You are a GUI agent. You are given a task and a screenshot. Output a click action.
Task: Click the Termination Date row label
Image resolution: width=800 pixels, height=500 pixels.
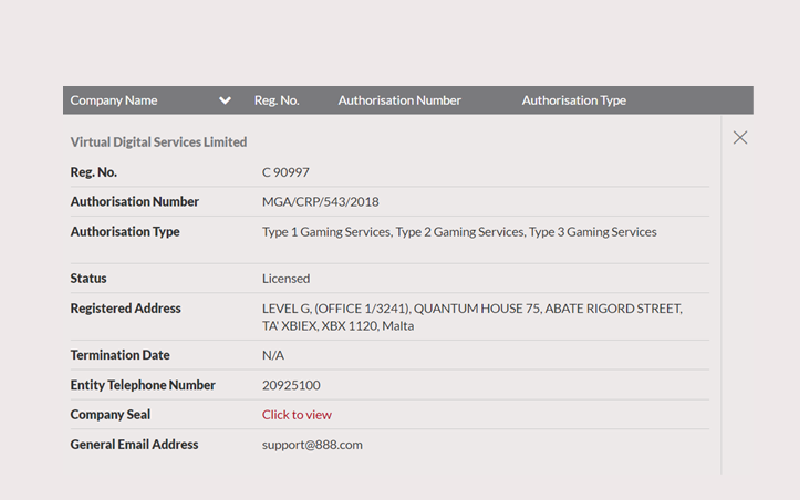120,356
